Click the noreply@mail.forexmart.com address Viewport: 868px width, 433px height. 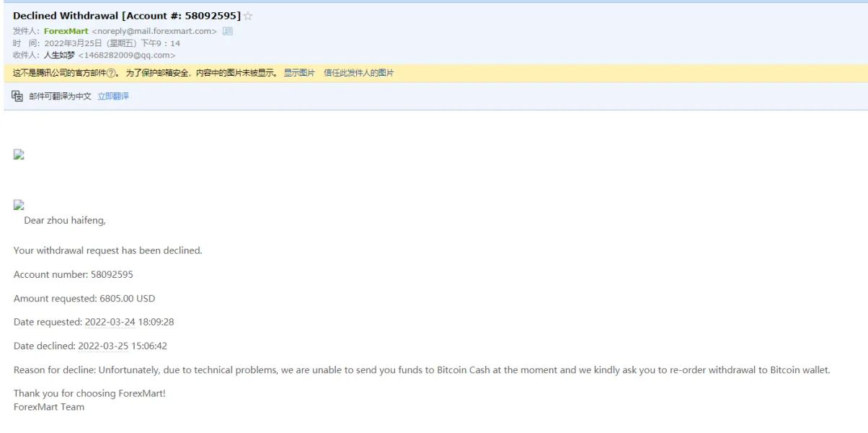click(x=155, y=31)
